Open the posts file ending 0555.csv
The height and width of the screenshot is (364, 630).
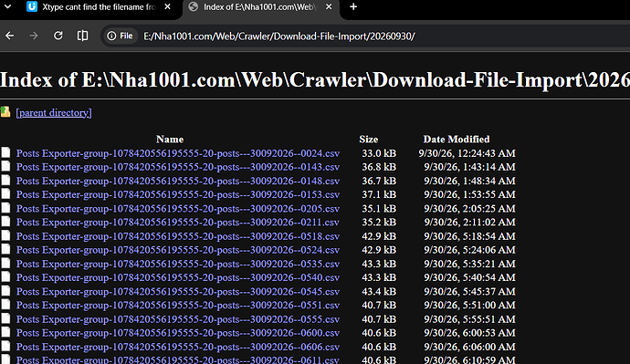pos(178,319)
